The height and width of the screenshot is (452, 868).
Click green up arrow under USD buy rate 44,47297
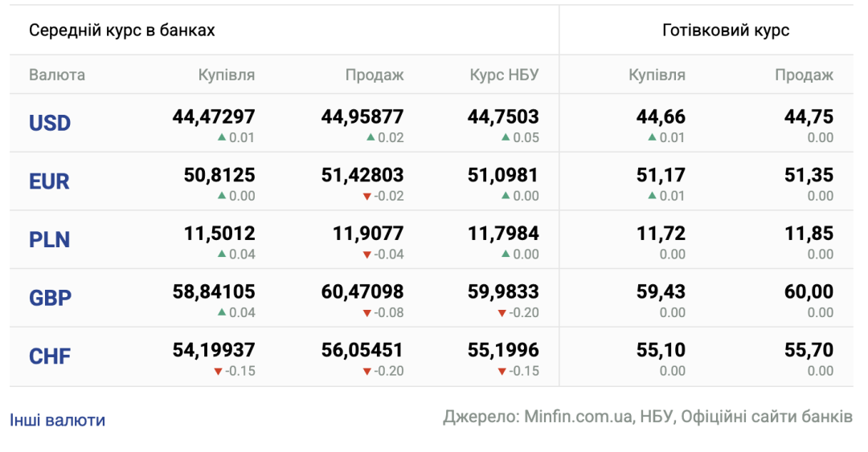[x=222, y=137]
